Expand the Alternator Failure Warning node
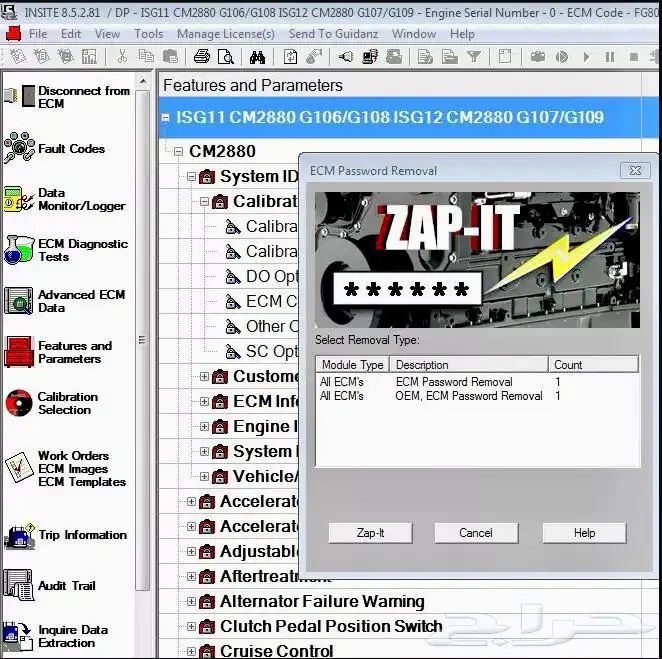The height and width of the screenshot is (659, 662). 192,602
